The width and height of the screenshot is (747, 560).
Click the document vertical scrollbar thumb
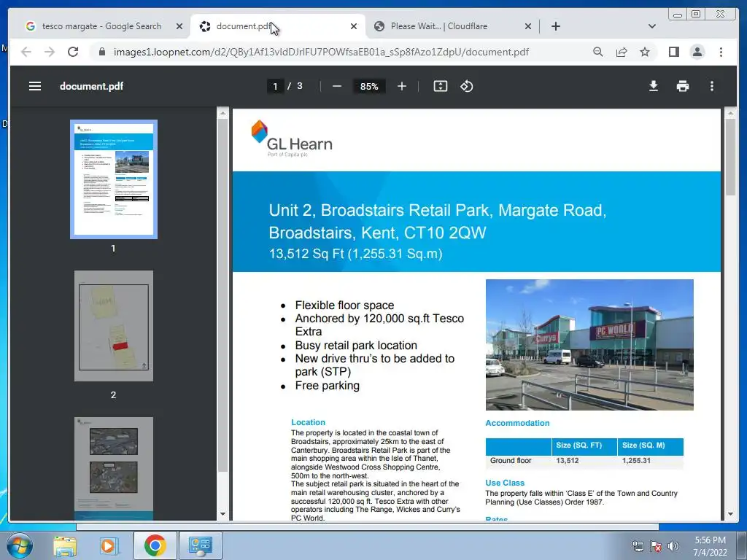(x=729, y=157)
